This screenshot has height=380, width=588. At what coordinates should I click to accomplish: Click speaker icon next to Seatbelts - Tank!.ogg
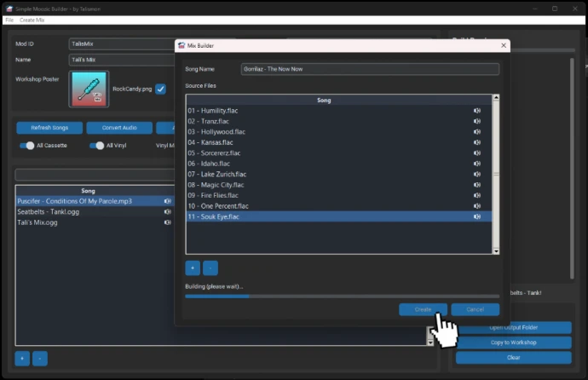click(168, 212)
